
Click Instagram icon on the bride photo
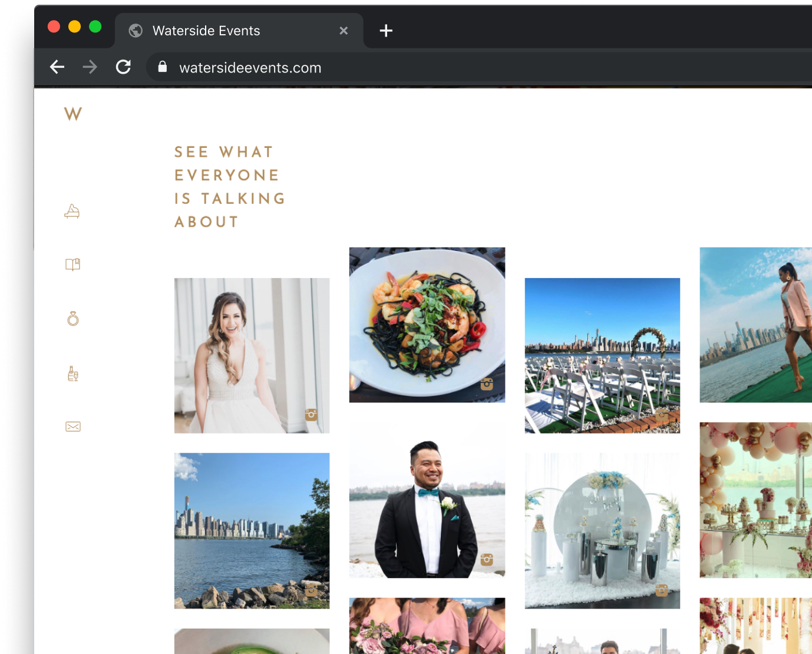pyautogui.click(x=311, y=415)
